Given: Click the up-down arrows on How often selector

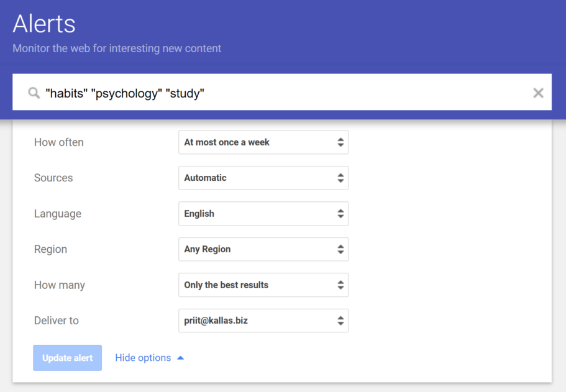Looking at the screenshot, I should (340, 142).
